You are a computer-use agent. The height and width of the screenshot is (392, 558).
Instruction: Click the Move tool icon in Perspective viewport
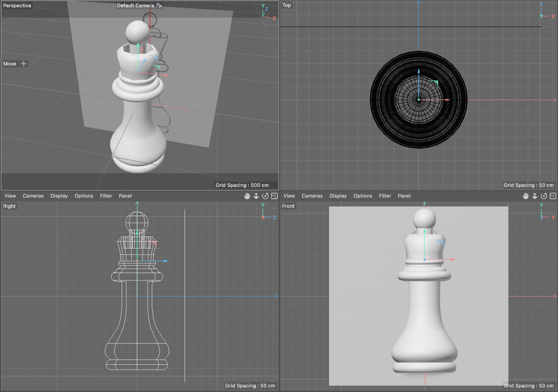click(24, 64)
